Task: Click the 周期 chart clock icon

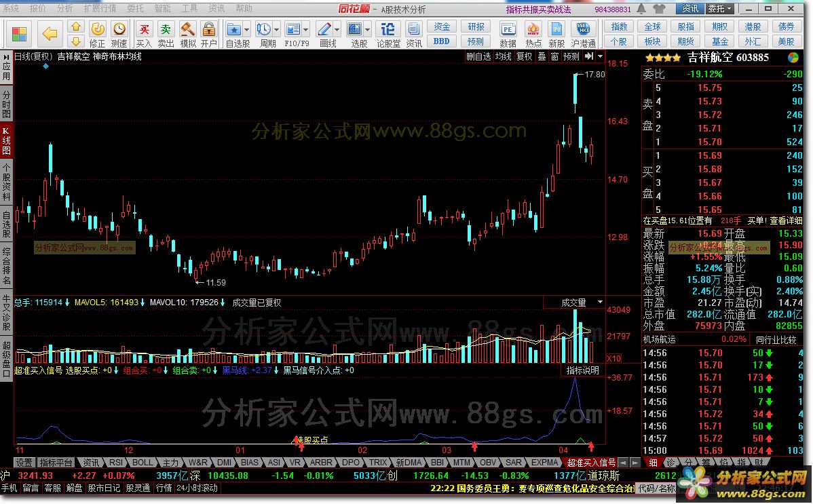Action: [x=263, y=29]
